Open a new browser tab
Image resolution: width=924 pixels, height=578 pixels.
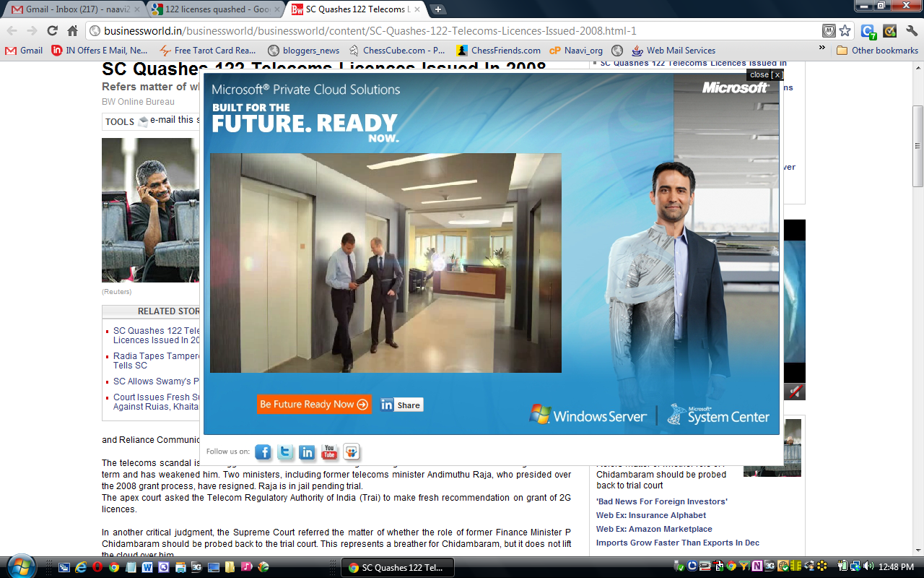(x=438, y=9)
